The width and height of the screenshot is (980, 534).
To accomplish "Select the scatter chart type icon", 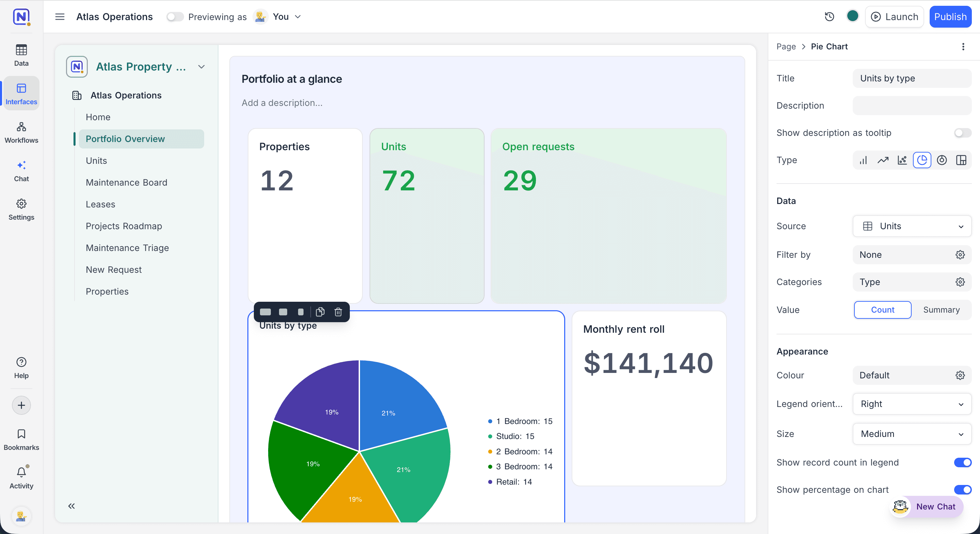I will pyautogui.click(x=902, y=160).
